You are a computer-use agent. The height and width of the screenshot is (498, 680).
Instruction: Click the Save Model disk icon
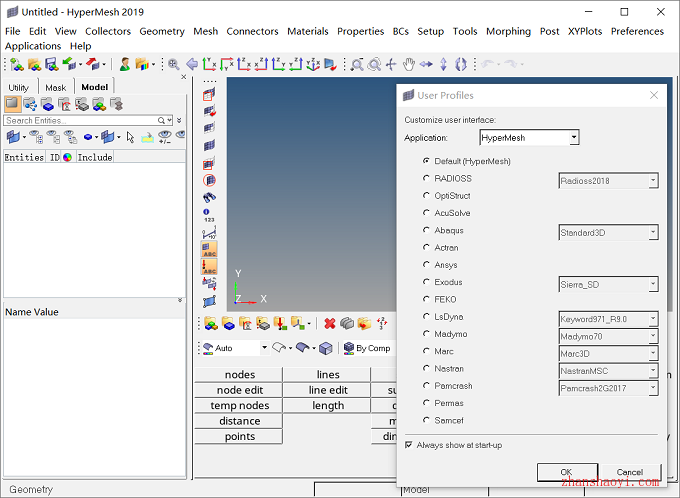click(52, 65)
